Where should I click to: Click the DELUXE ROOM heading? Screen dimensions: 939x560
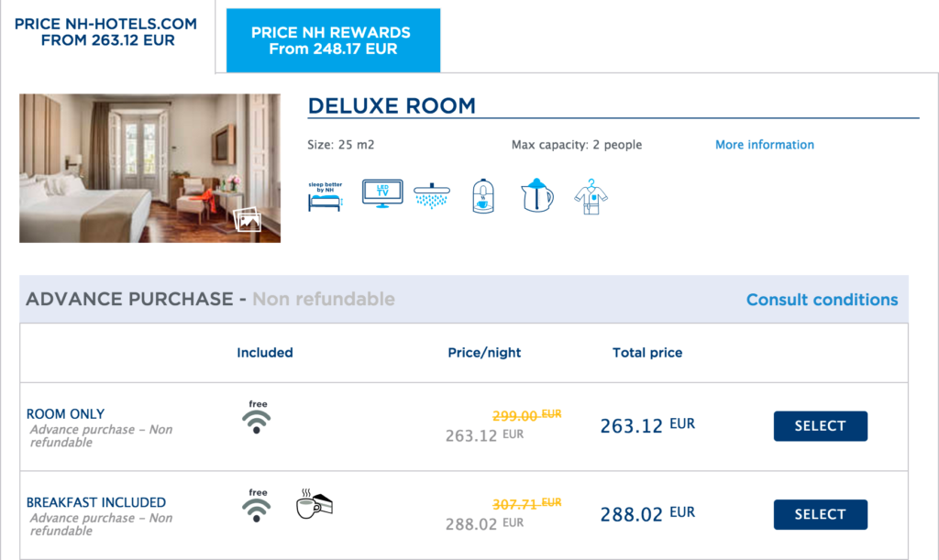[x=392, y=106]
